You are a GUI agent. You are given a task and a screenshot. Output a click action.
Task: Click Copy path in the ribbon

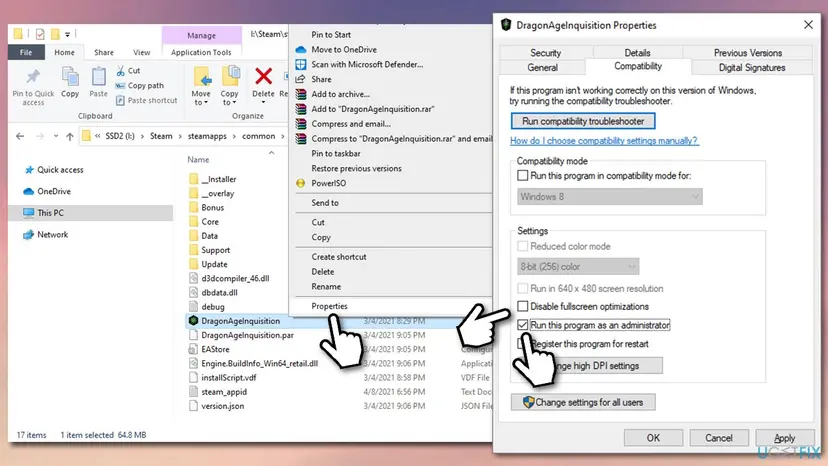pyautogui.click(x=140, y=85)
